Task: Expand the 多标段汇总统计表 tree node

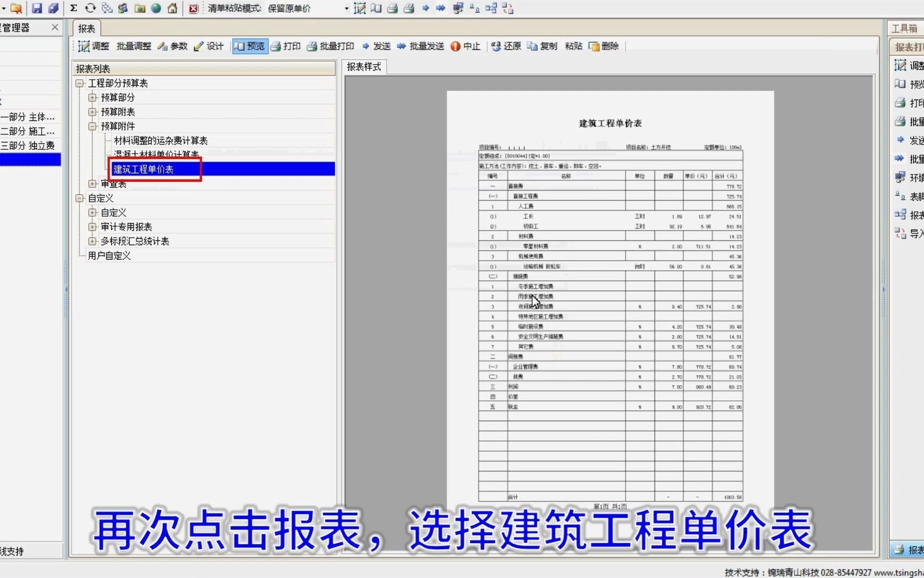Action: pyautogui.click(x=93, y=241)
